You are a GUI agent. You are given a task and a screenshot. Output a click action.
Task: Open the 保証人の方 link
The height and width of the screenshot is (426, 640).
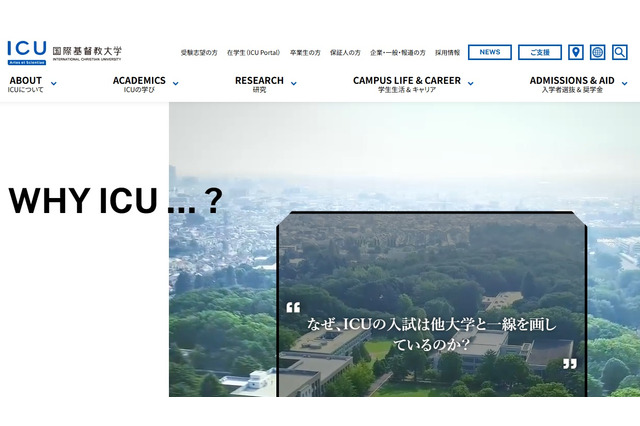pos(345,53)
